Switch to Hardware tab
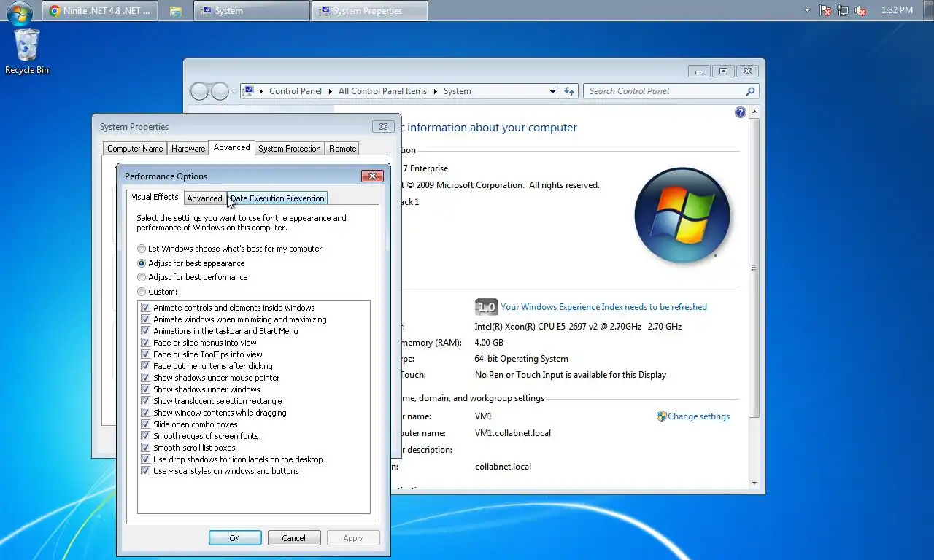 pyautogui.click(x=188, y=148)
